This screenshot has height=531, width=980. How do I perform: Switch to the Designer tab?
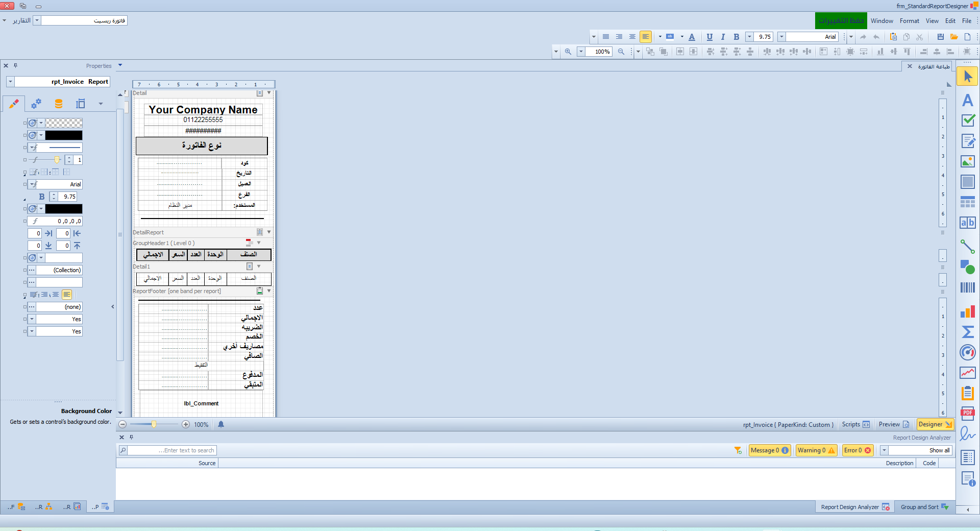click(x=935, y=424)
